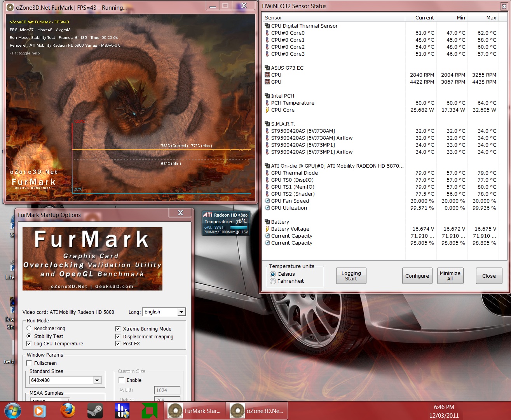Click the ATI On-die GPU group icon

267,166
